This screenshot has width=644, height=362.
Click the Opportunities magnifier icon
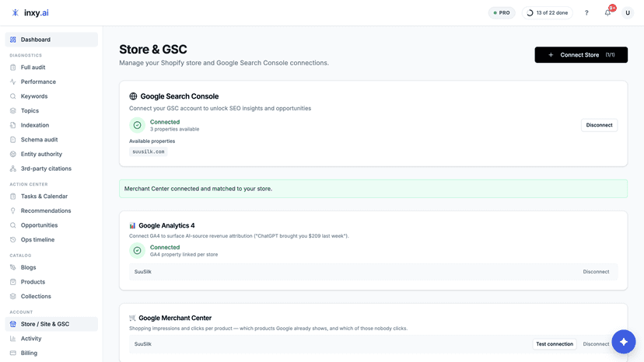(x=13, y=225)
